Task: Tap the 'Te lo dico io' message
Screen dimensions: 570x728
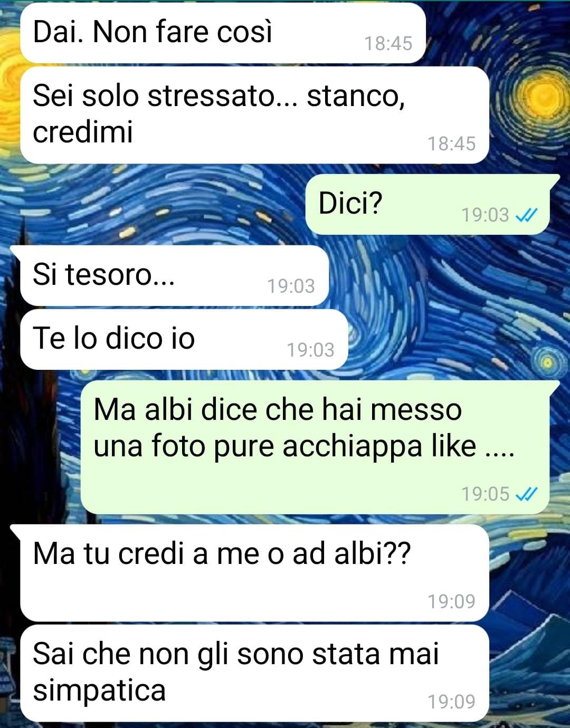Action: pos(184,339)
